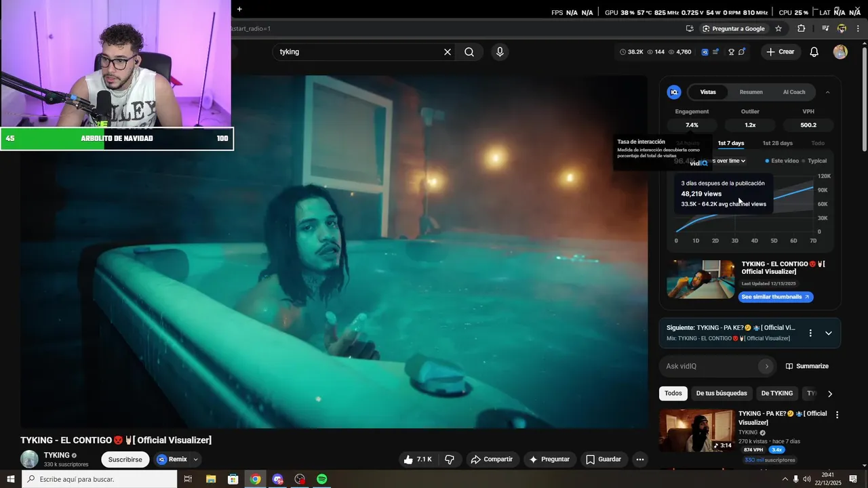Open the vidIQ trophy icon in header
The width and height of the screenshot is (868, 488).
pyautogui.click(x=731, y=52)
